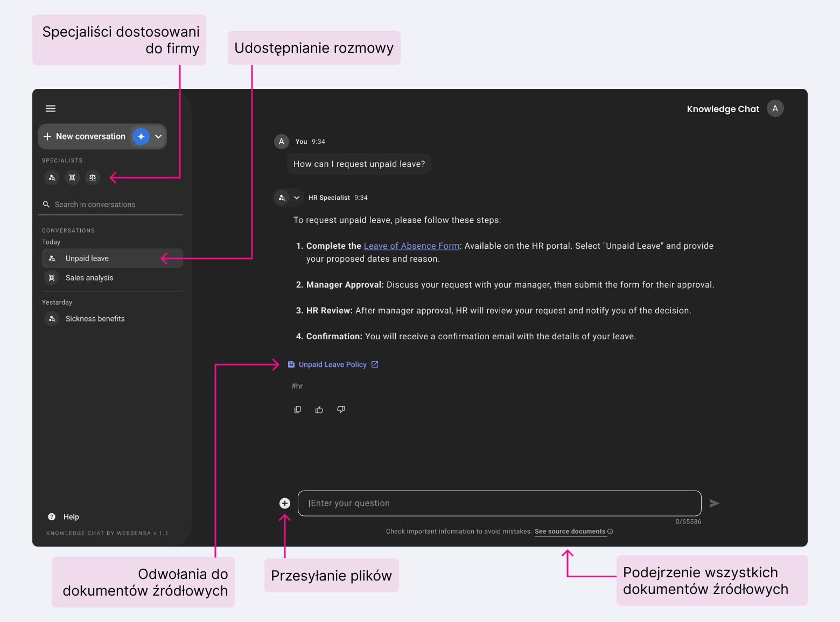Click the Help question mark icon
This screenshot has width=840, height=622.
point(51,516)
